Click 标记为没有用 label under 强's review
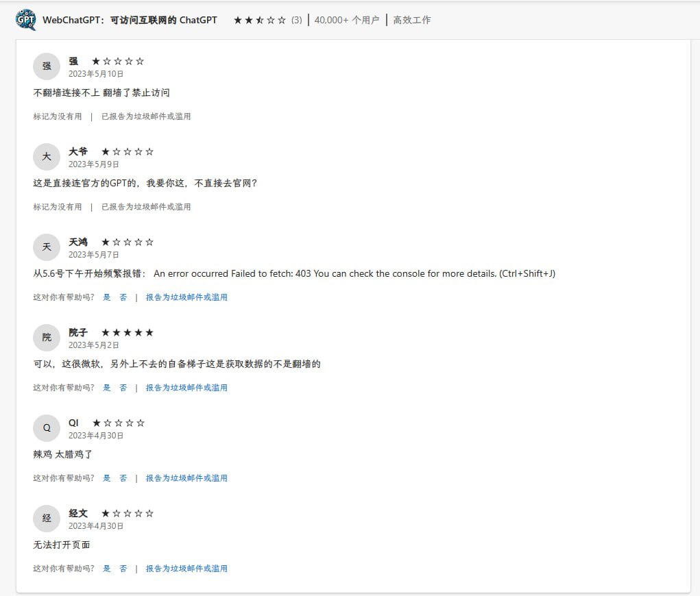700x596 pixels. coord(57,116)
